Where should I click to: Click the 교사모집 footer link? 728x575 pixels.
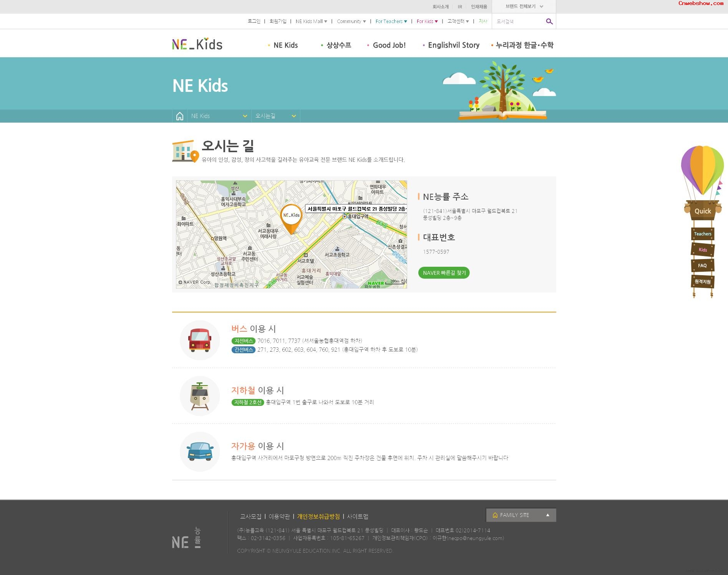point(250,517)
